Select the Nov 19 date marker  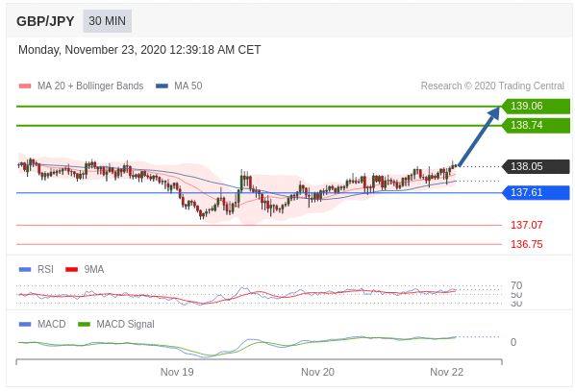177,372
